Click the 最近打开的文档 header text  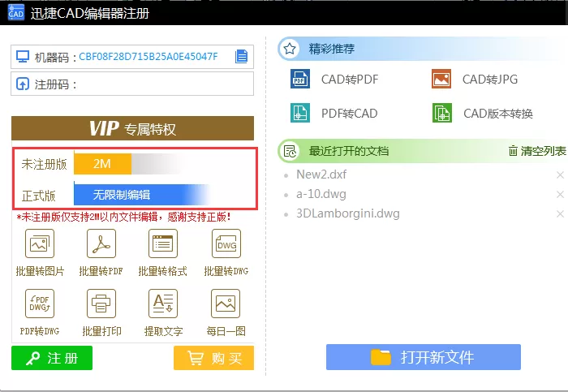[348, 151]
